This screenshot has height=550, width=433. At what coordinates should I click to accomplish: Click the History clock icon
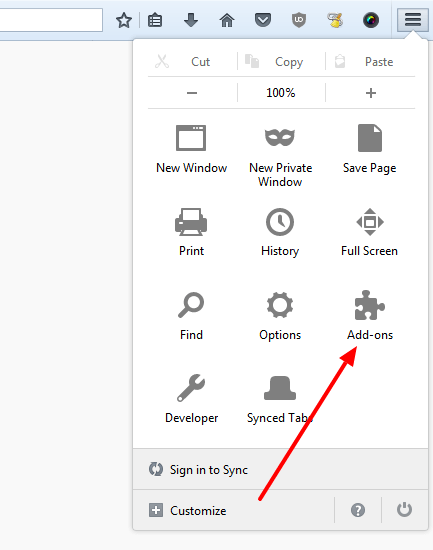pos(280,222)
